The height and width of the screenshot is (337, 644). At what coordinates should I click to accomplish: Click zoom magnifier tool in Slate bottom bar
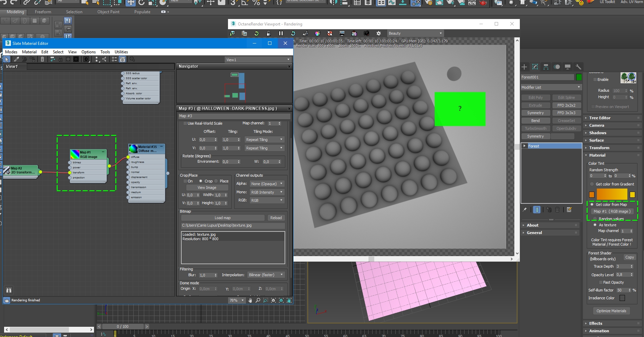tap(258, 300)
